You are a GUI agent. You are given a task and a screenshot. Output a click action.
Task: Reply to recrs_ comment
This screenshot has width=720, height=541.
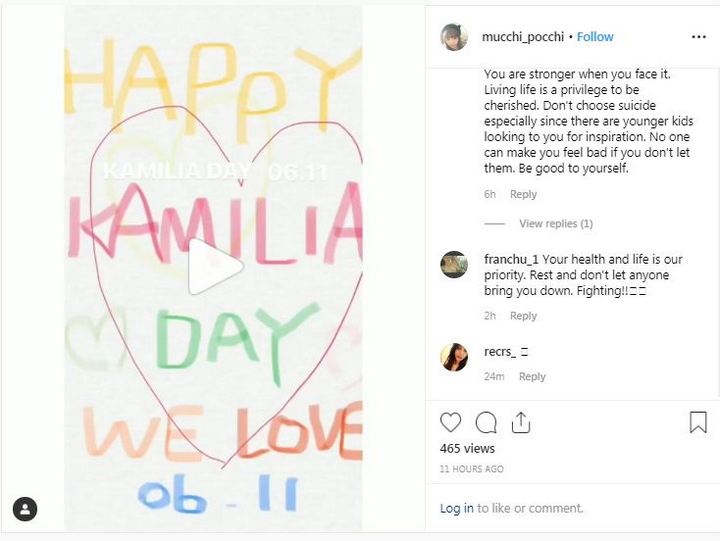(x=532, y=377)
